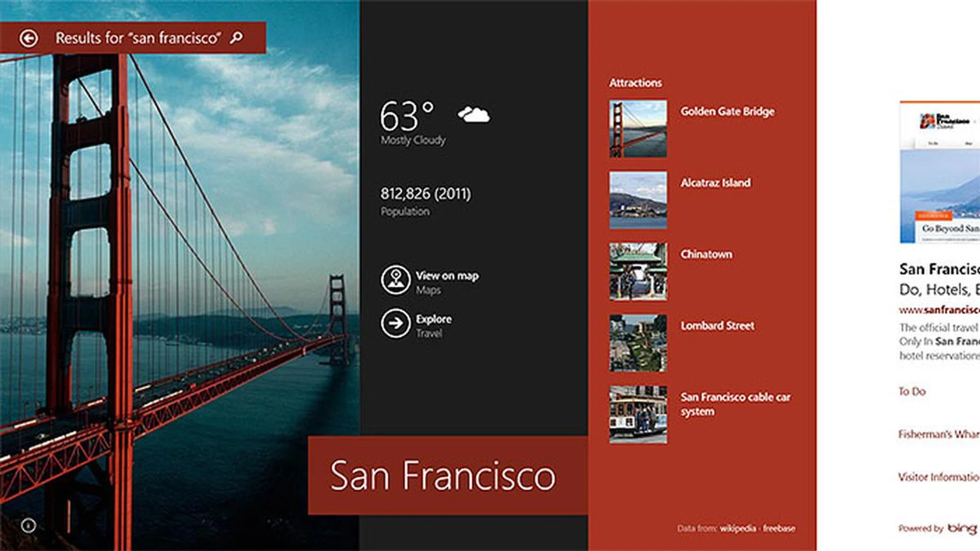Open the Alcatraz Island thumbnail

638,200
